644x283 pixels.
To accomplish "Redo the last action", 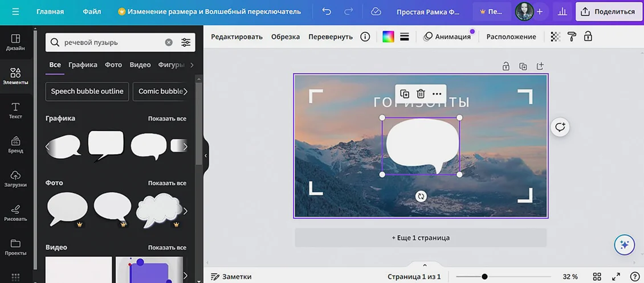I will [348, 11].
